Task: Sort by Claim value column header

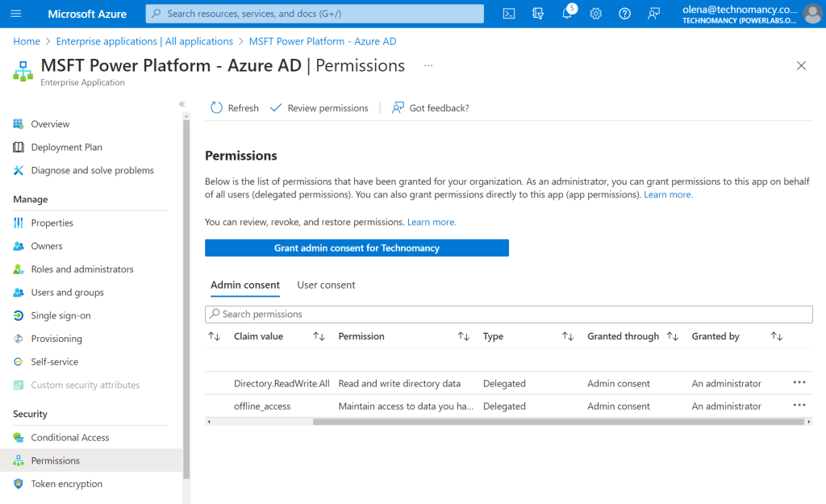Action: pos(258,336)
